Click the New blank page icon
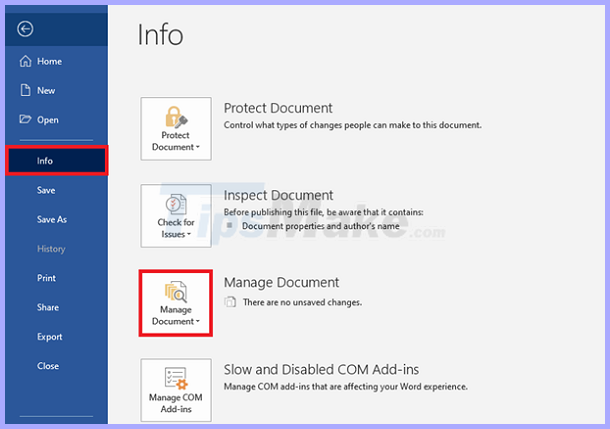This screenshot has width=610, height=429. point(25,90)
